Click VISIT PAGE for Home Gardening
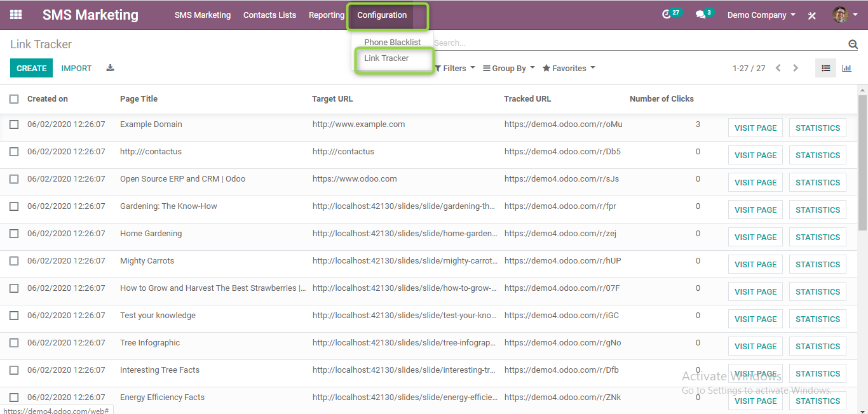868x414 pixels. (x=756, y=237)
